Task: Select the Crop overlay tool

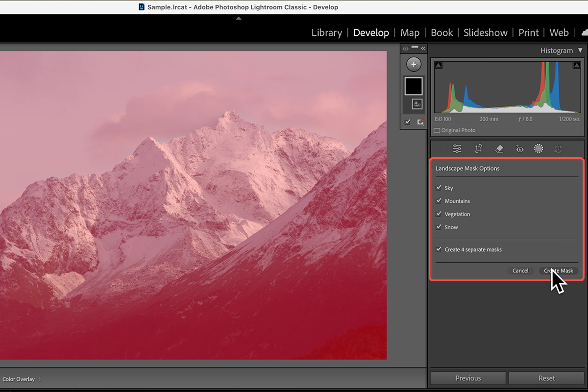Action: tap(478, 148)
